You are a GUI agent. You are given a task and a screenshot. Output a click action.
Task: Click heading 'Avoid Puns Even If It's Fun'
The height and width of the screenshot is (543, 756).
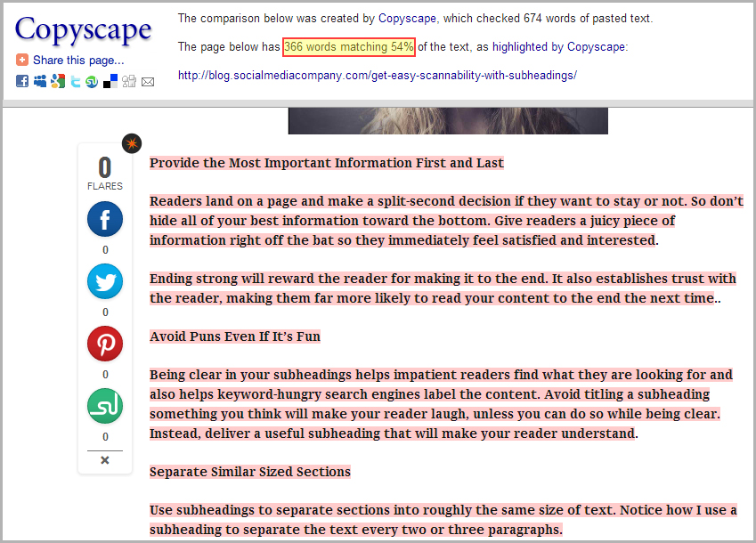pos(235,336)
